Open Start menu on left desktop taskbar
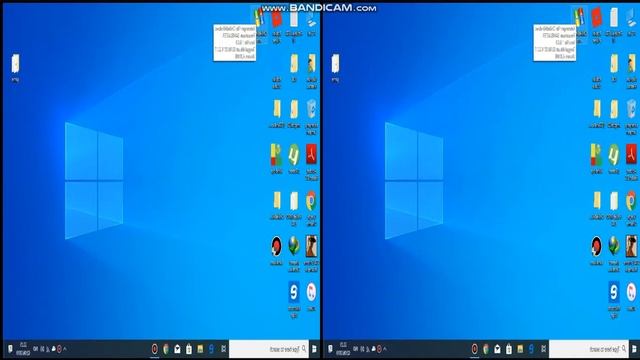Screen dimensions: 640x360 pos(314,349)
